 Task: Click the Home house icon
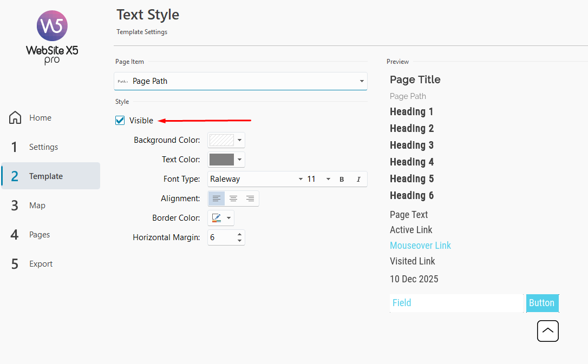pos(15,118)
